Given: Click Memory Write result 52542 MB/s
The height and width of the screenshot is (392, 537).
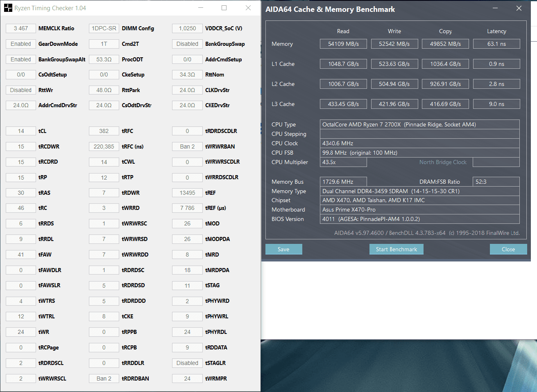Looking at the screenshot, I should [x=394, y=44].
